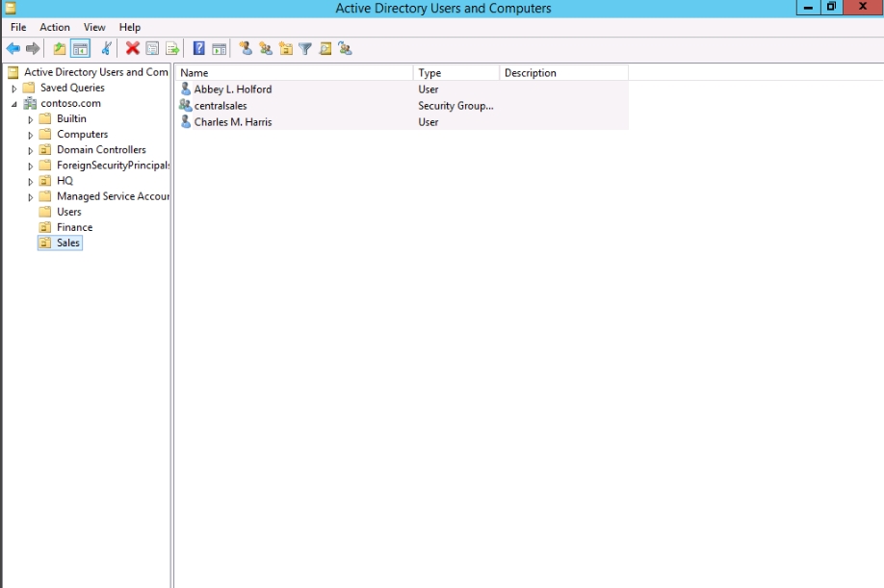Click Find objects magnifier icon
The width and height of the screenshot is (884, 588).
tap(325, 49)
